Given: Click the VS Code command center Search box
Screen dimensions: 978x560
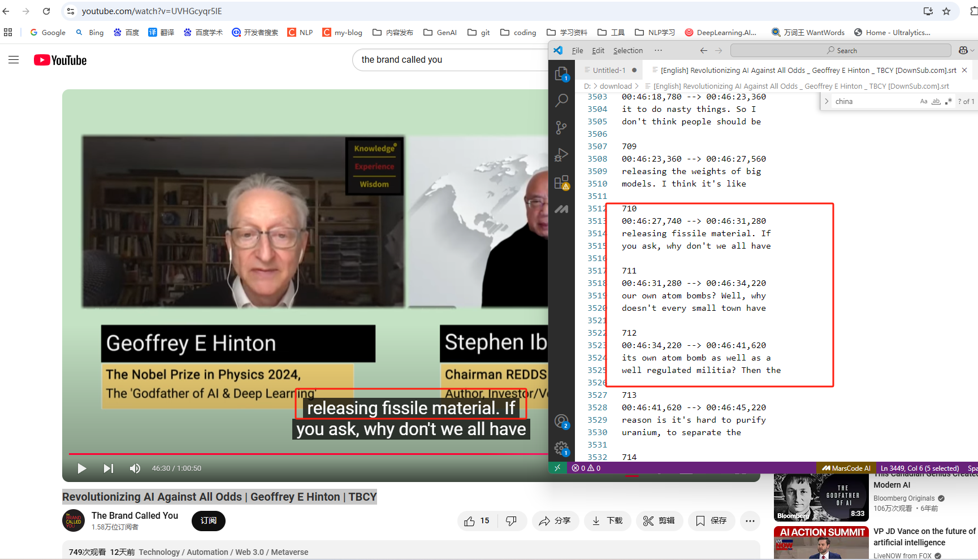Looking at the screenshot, I should click(x=841, y=50).
